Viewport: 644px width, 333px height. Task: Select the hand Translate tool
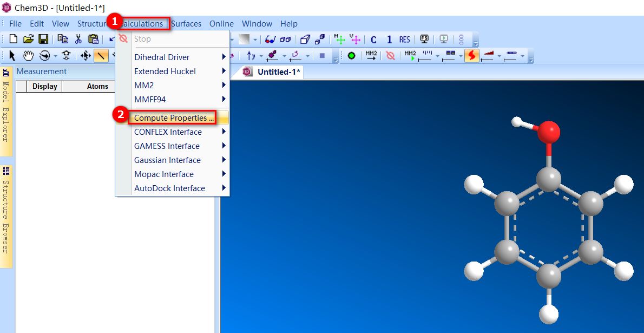click(x=28, y=55)
